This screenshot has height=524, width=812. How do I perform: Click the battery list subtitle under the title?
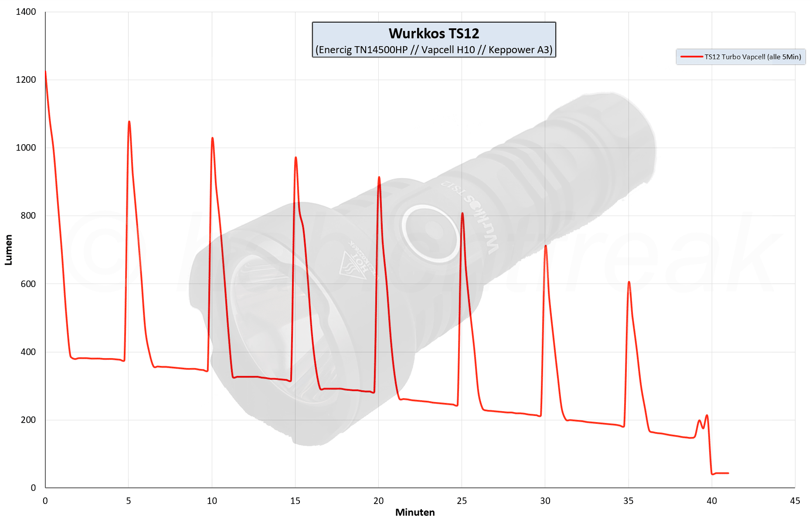pos(434,50)
